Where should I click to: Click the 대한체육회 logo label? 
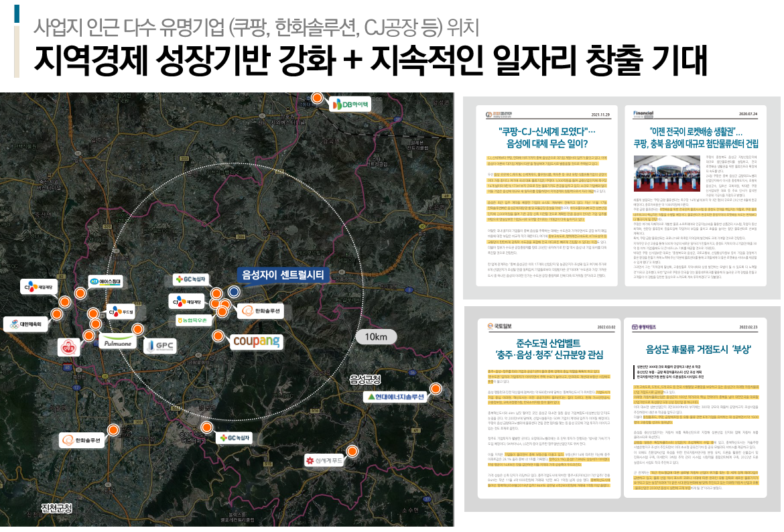coord(26,324)
